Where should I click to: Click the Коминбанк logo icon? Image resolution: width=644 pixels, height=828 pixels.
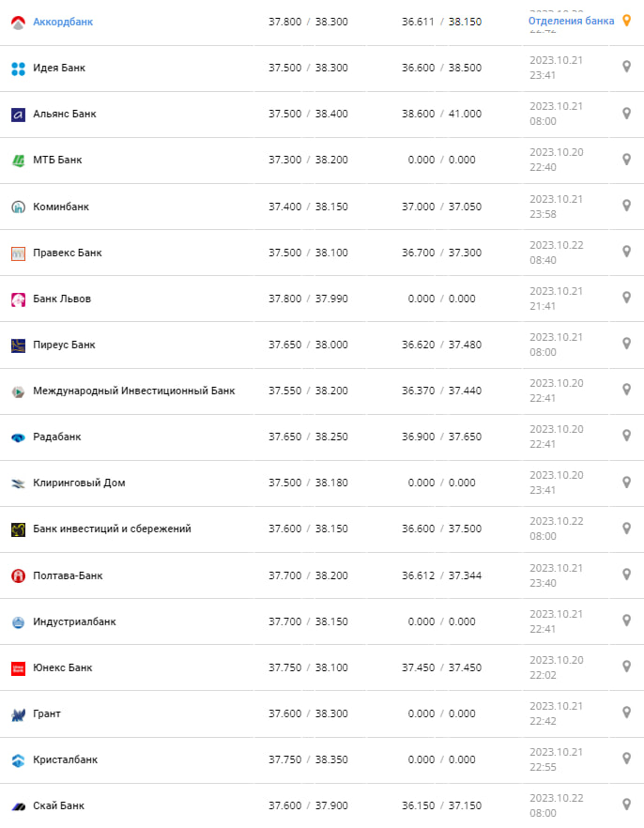(18, 207)
